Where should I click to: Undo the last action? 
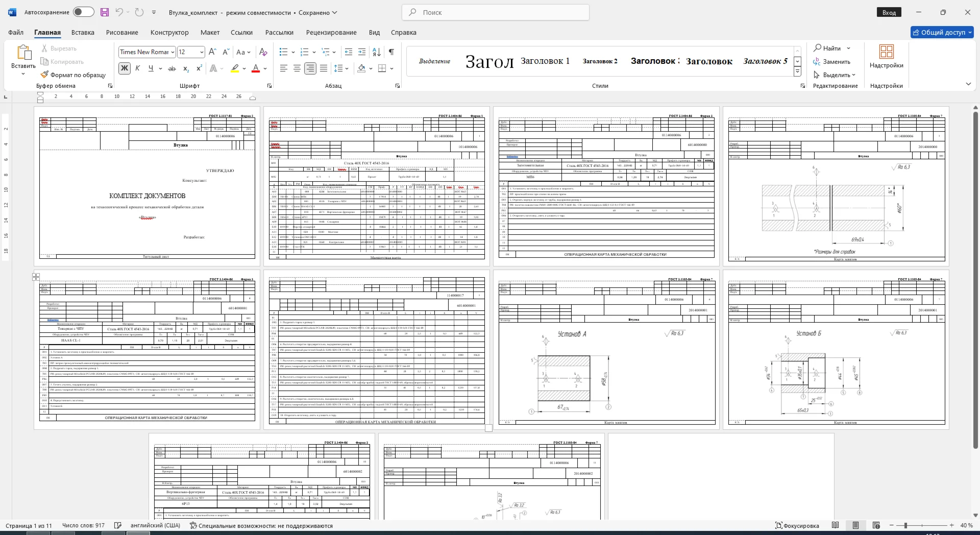(x=119, y=12)
